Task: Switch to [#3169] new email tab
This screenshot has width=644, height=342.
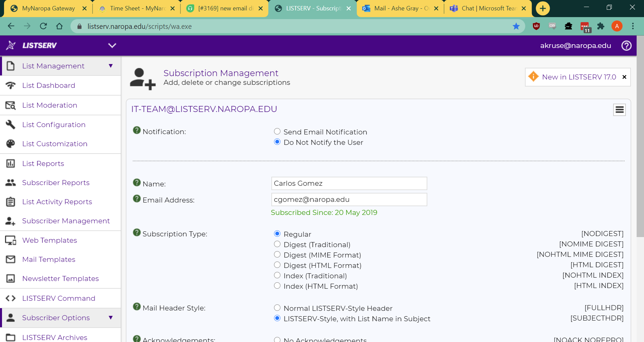Action: (225, 8)
